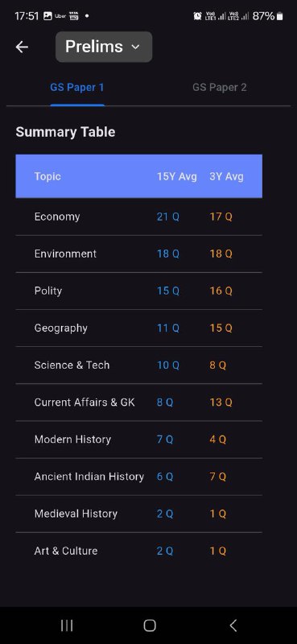
Task: Select the Polity row
Action: pos(139,291)
